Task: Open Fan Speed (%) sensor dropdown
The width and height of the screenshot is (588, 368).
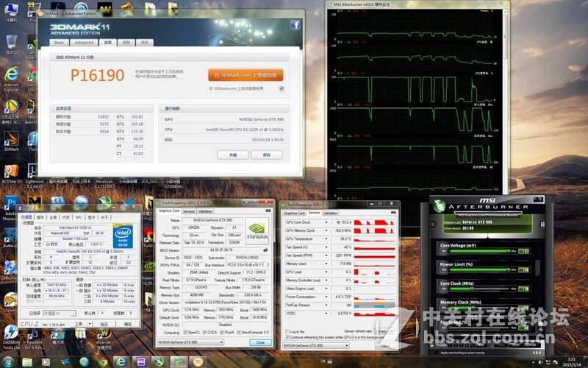Action: (x=326, y=247)
